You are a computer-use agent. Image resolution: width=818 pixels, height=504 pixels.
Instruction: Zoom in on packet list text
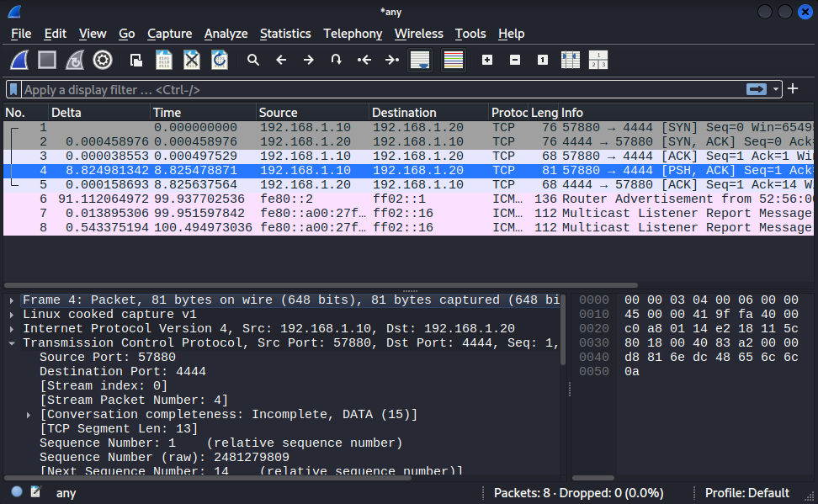tap(487, 60)
